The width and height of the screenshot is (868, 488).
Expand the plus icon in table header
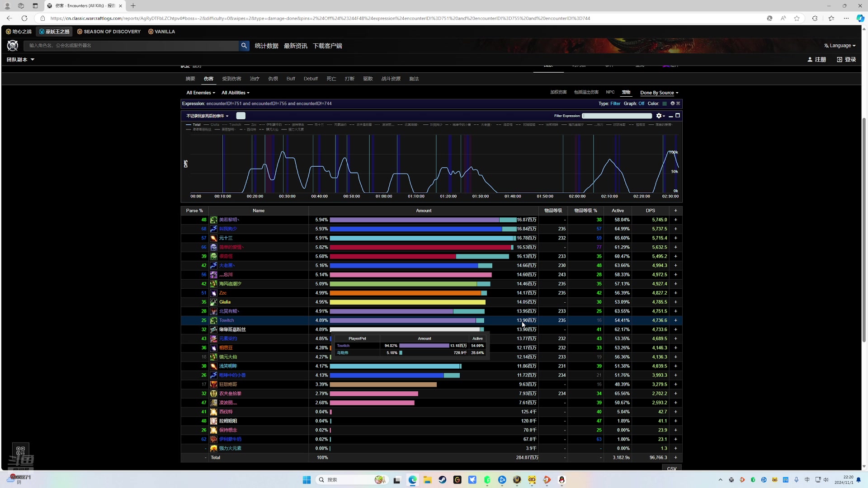[676, 211]
